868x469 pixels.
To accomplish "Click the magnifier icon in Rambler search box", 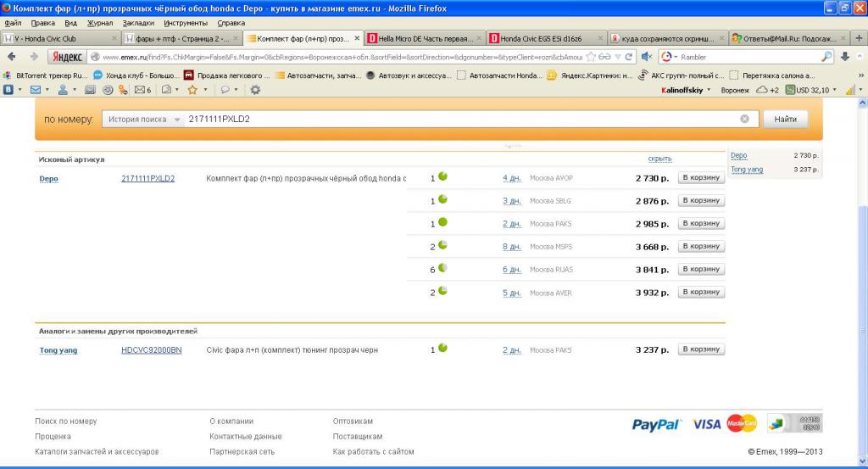I will click(826, 57).
